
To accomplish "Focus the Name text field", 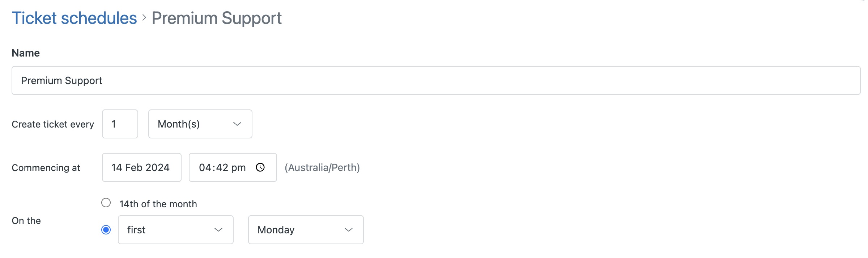I will pos(435,80).
